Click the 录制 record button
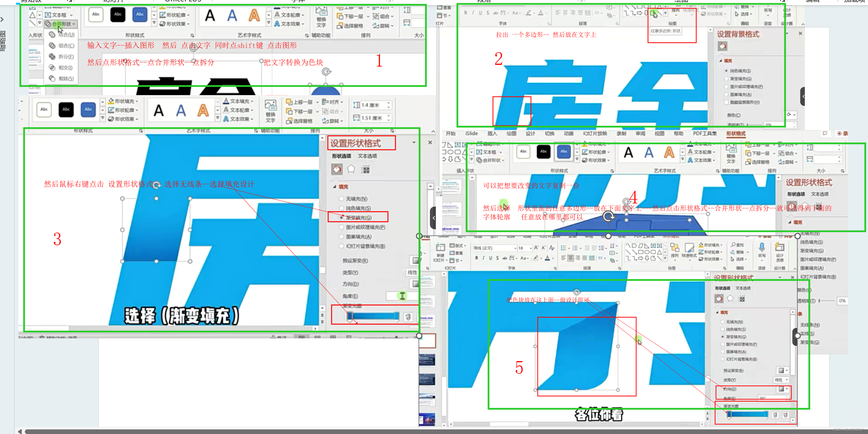Viewport: 868px width, 434px height. [842, 133]
